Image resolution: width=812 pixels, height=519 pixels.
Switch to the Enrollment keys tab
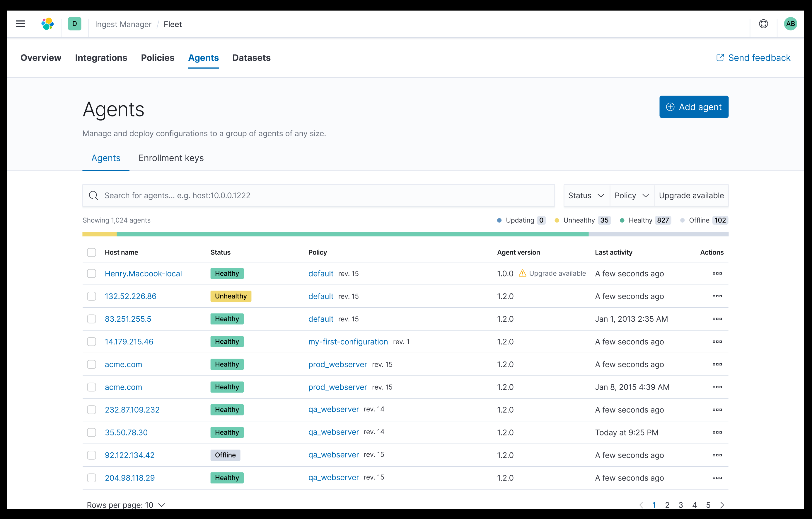170,158
